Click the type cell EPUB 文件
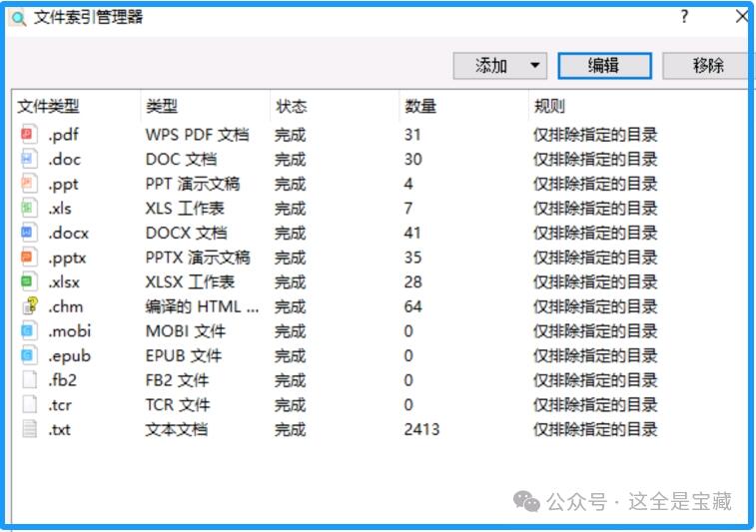The image size is (756, 532). [184, 355]
